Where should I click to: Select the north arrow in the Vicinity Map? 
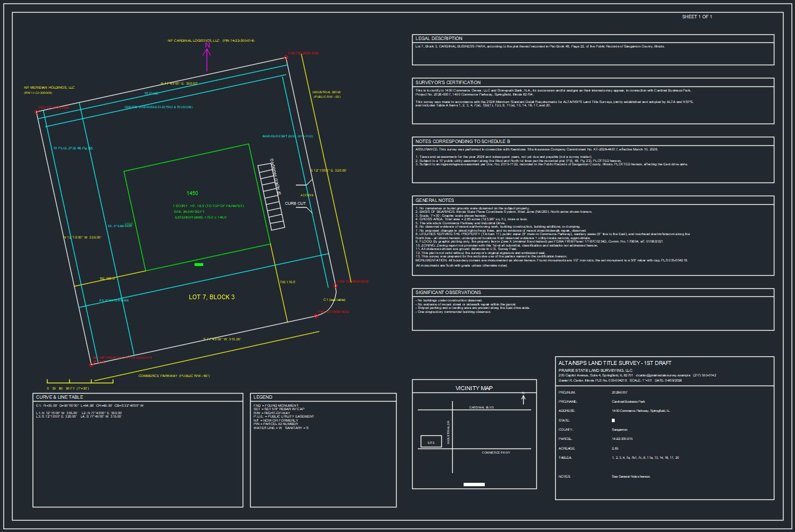[523, 398]
